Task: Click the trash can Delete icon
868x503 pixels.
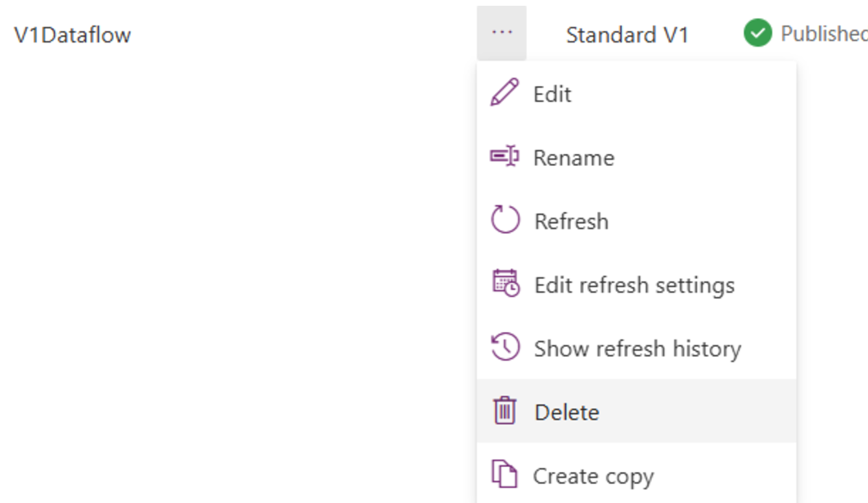Action: (x=507, y=412)
